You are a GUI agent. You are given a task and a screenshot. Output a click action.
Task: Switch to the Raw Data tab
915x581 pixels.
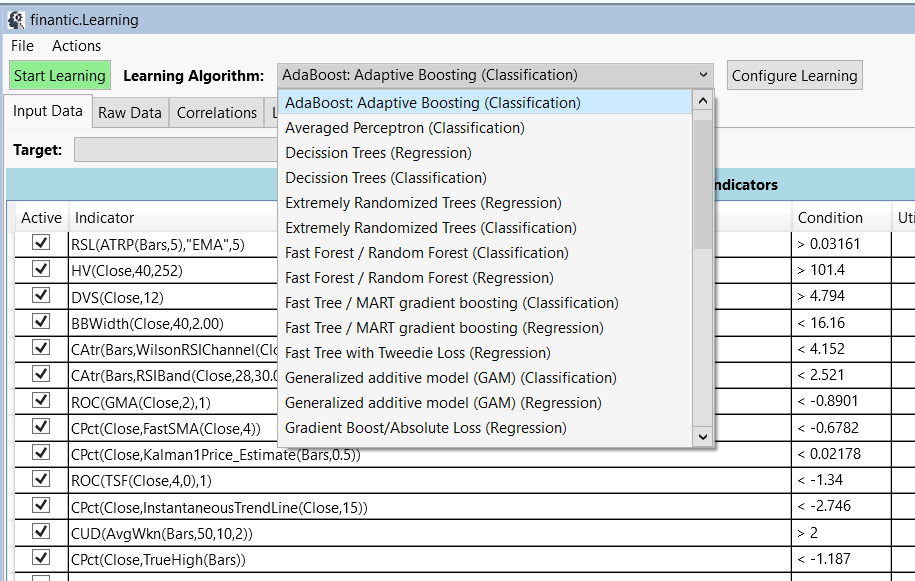(130, 113)
